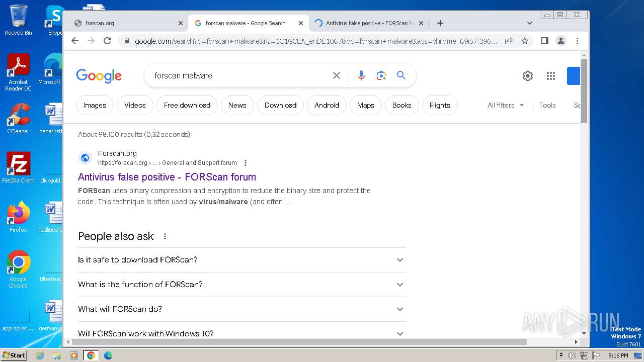
Task: Switch to Maps results
Action: point(366,105)
